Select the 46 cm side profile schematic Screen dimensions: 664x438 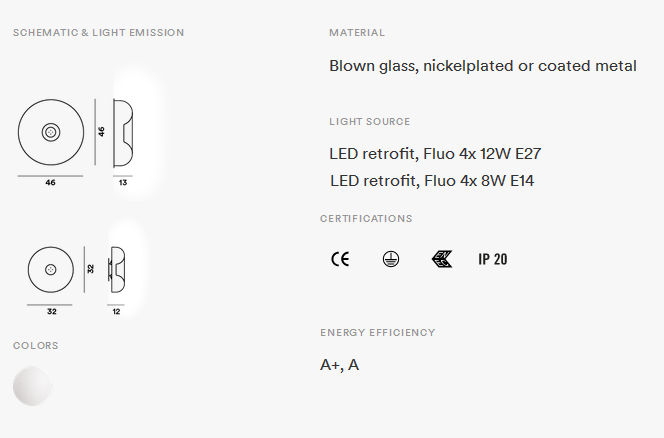[x=123, y=133]
